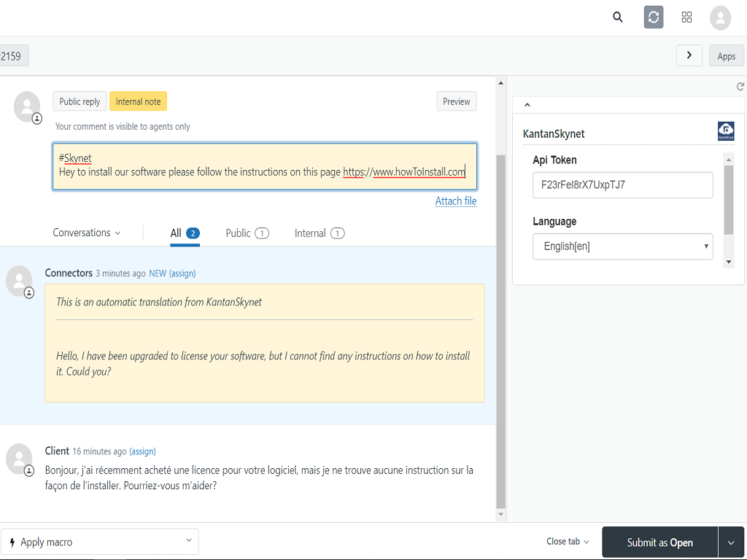Screen dimensions: 747x560
Task: Open the Apply macro dropdown
Action: (100, 542)
